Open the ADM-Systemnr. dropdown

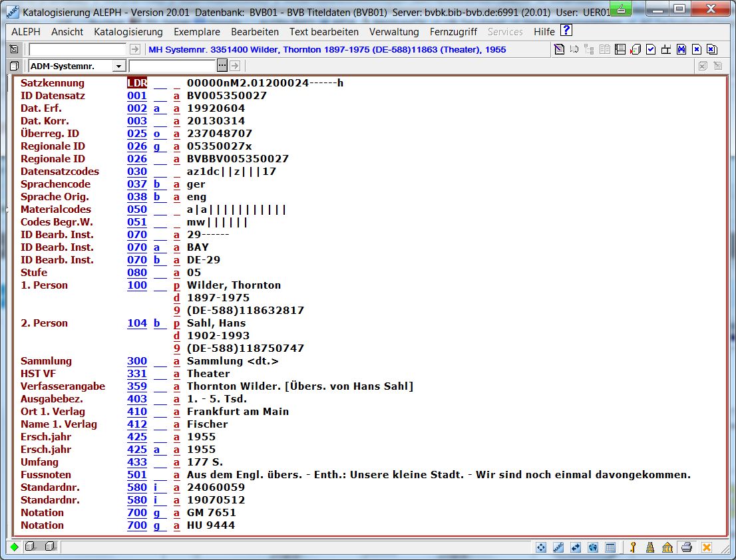point(118,66)
